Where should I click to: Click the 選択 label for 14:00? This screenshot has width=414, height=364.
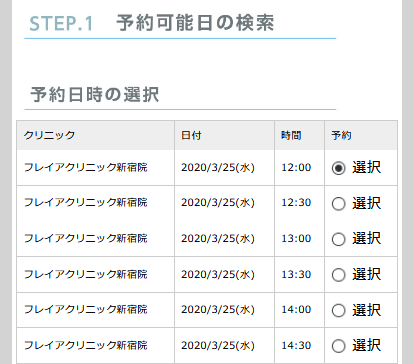point(366,310)
